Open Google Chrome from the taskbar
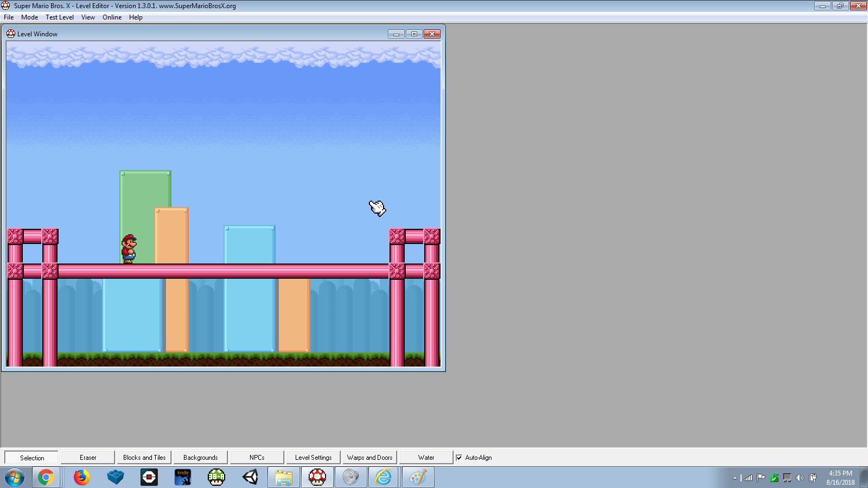The height and width of the screenshot is (488, 868). pos(46,478)
